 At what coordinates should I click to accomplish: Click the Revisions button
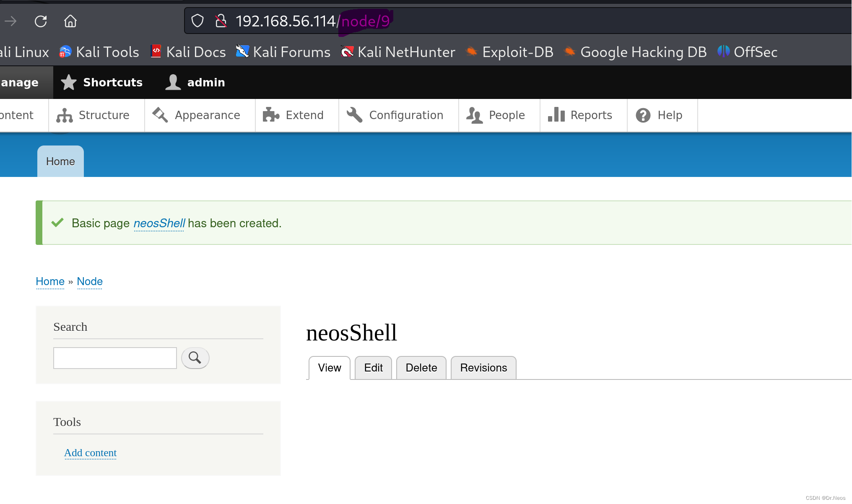[484, 367]
